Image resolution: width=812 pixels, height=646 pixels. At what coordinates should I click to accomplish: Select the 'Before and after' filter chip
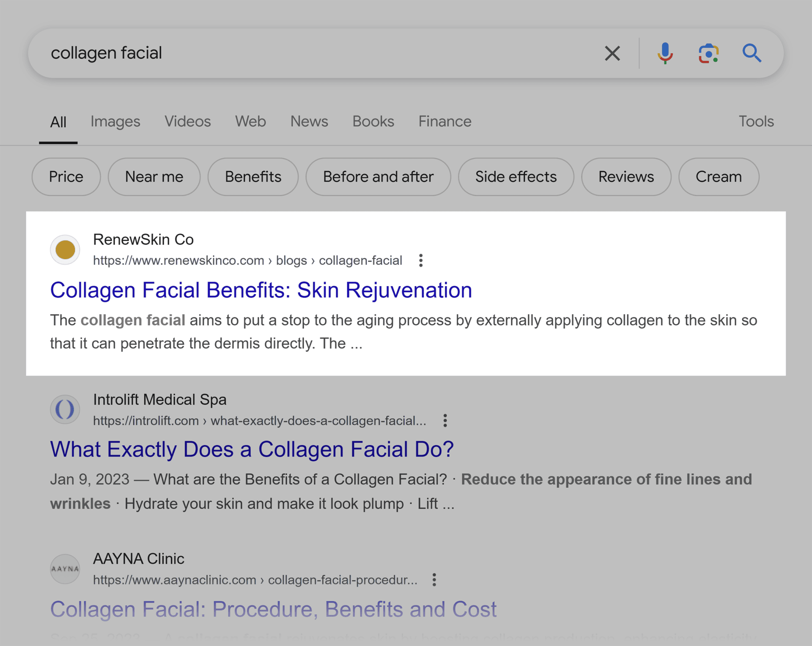tap(379, 177)
